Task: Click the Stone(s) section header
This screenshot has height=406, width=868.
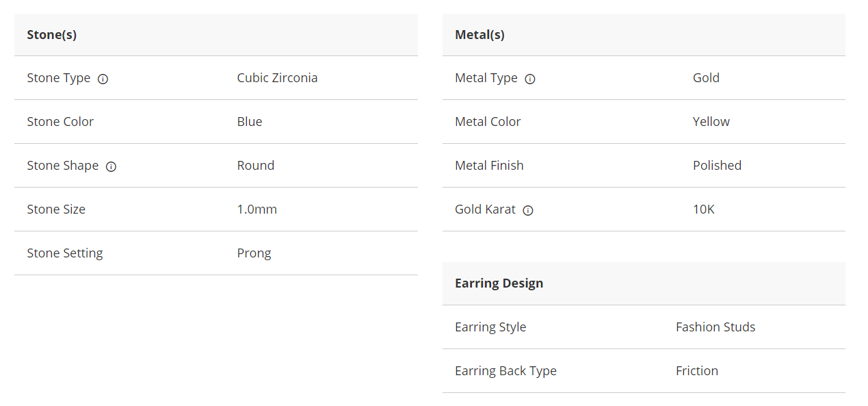Action: point(52,34)
